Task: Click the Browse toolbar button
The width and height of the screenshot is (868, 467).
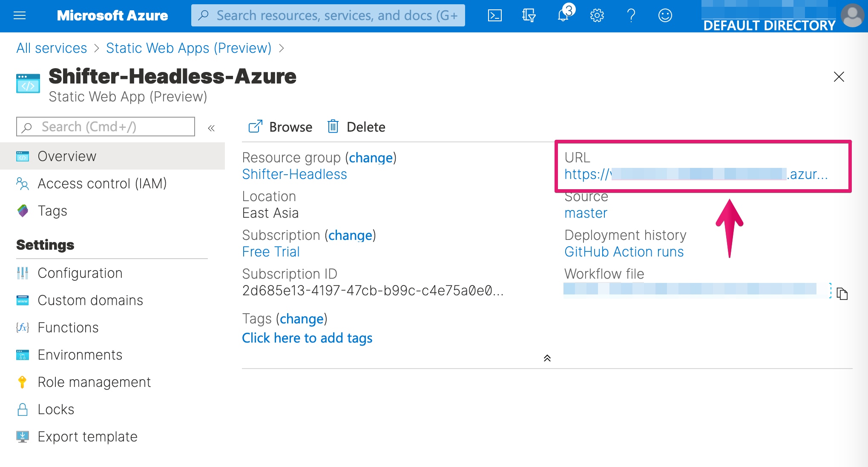Action: tap(280, 127)
